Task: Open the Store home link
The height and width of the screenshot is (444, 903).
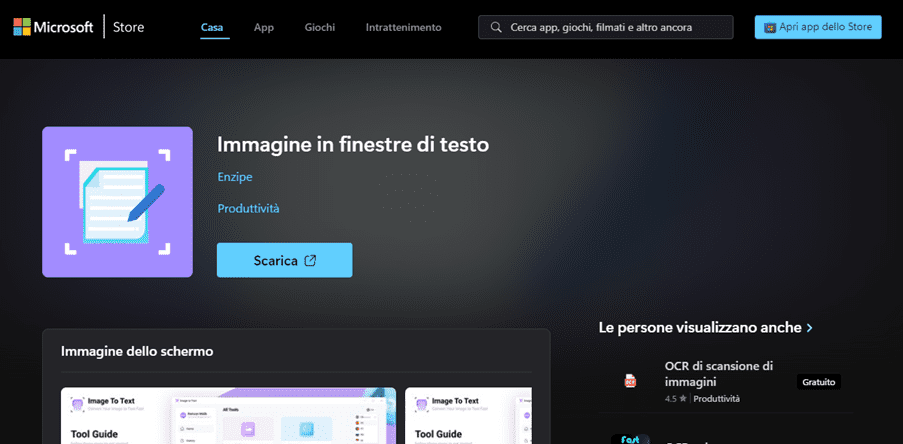Action: [x=128, y=27]
